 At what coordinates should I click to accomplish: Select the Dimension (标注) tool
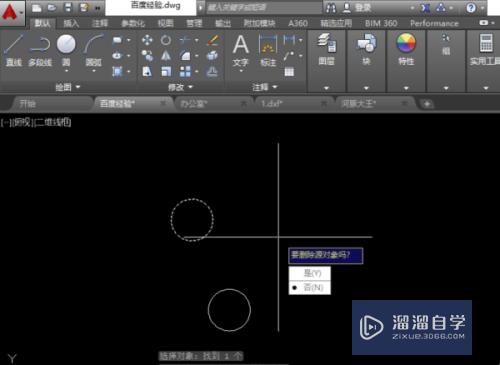[x=268, y=51]
